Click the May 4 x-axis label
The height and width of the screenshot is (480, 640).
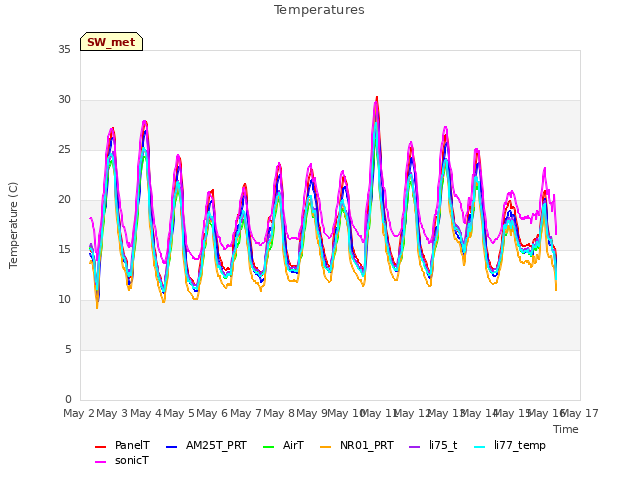tap(146, 413)
